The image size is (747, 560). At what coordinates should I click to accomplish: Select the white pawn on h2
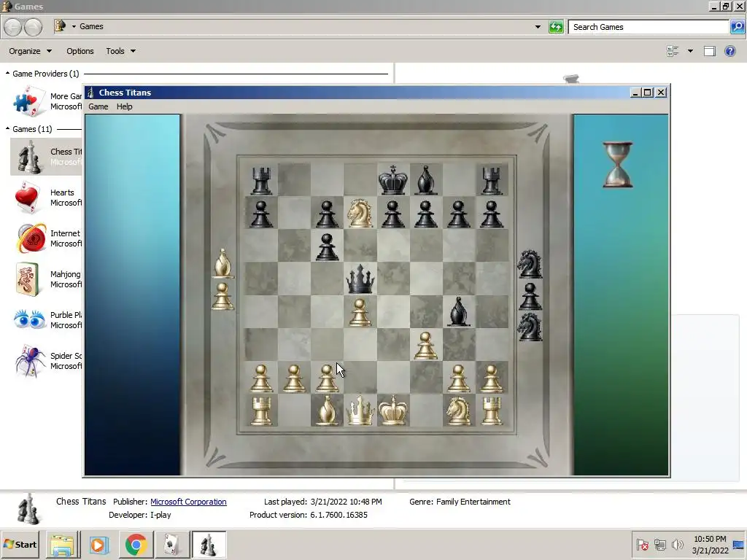(x=491, y=378)
